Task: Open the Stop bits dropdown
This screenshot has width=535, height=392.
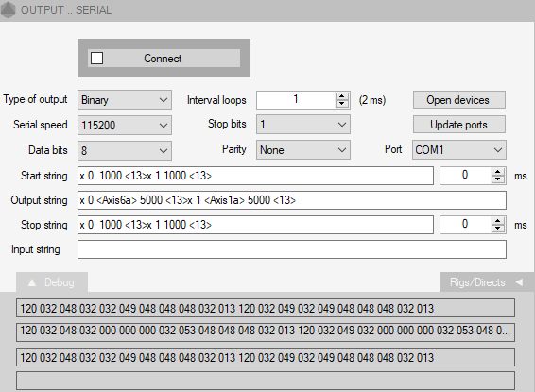Action: 303,125
